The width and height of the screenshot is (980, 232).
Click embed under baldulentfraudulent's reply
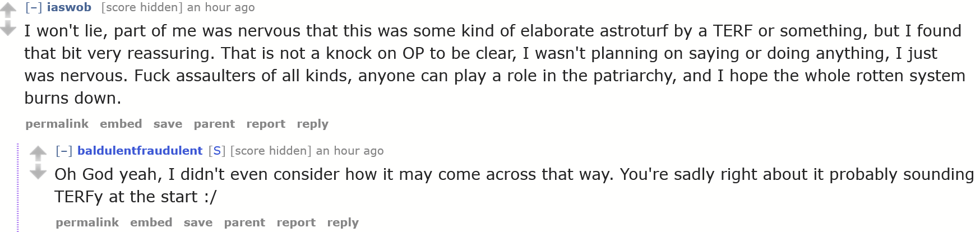[151, 222]
